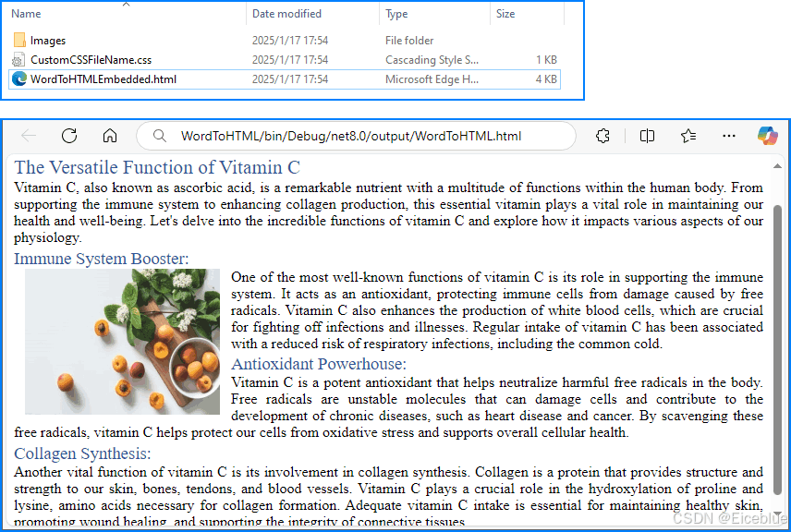Open the Extensions puzzle icon

pyautogui.click(x=602, y=136)
